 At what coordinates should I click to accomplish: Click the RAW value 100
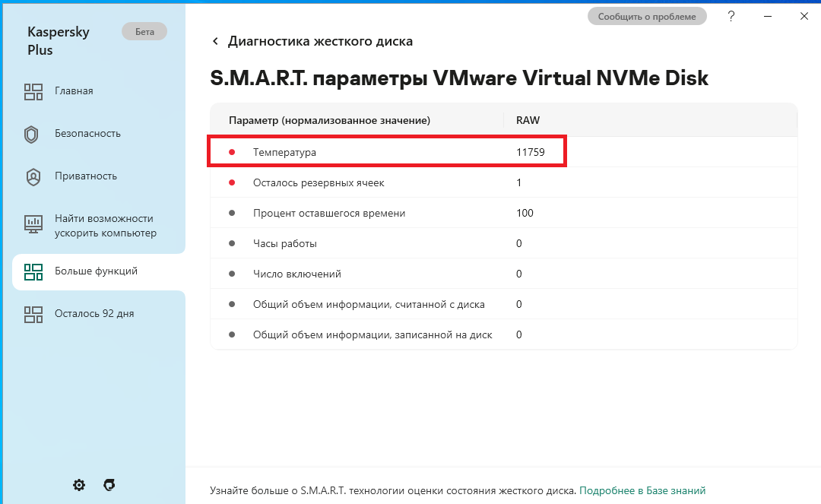(525, 213)
